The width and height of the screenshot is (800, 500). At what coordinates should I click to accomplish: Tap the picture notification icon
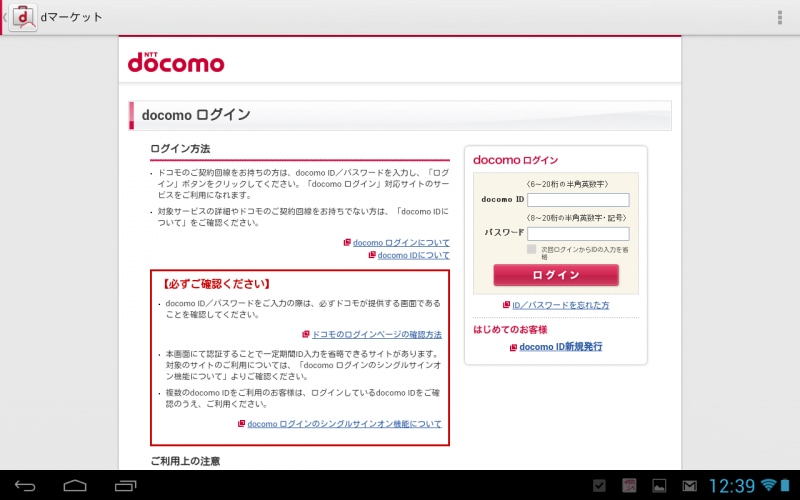659,486
